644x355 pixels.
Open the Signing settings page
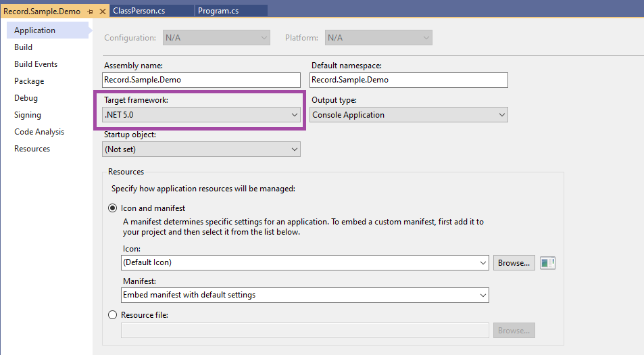point(28,115)
